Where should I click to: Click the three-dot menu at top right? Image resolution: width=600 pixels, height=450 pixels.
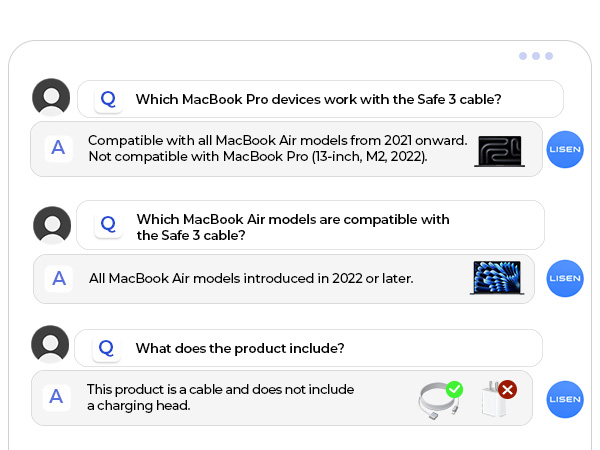[x=536, y=56]
